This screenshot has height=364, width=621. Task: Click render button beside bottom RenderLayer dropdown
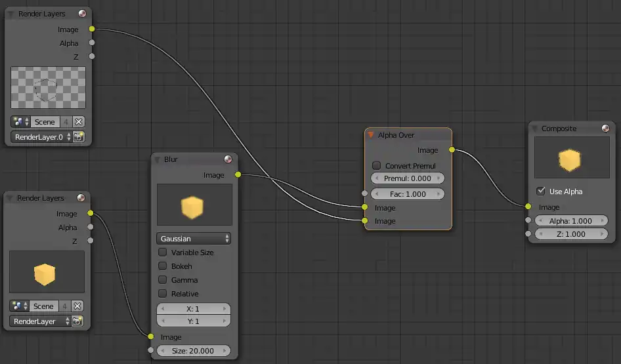point(79,321)
